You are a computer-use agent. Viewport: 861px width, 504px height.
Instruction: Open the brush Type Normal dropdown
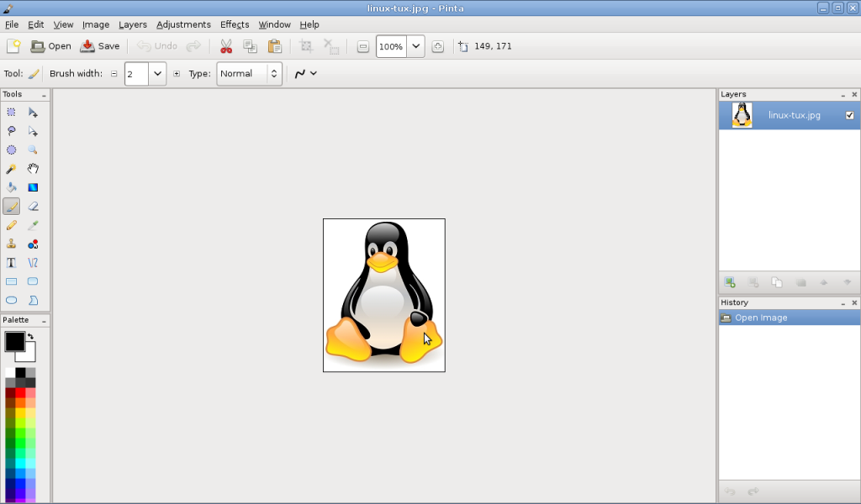[x=249, y=73]
